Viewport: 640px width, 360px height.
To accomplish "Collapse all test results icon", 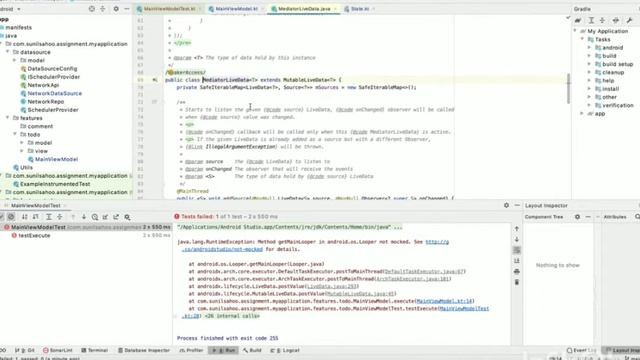I will 60,217.
